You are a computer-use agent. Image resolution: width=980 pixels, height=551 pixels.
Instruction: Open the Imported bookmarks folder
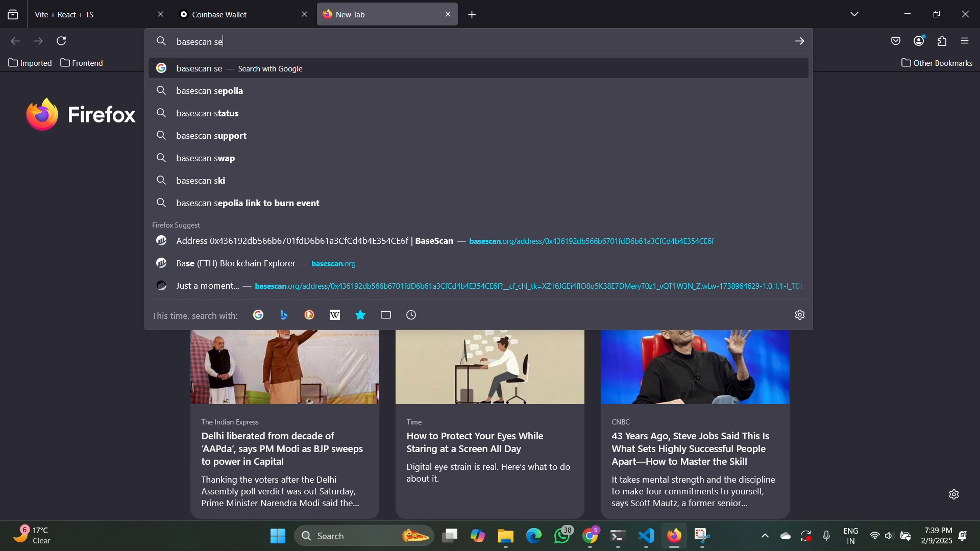(x=30, y=63)
